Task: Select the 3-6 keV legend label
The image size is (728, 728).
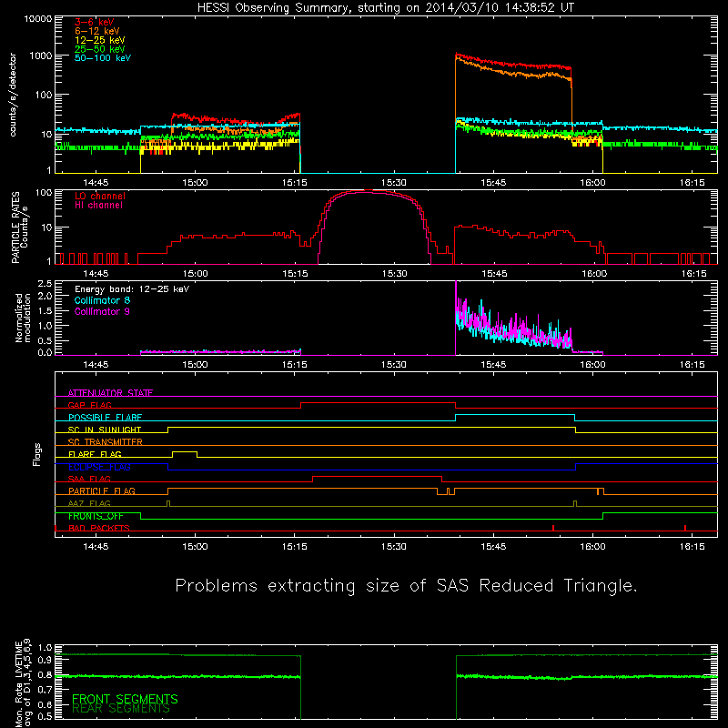Action: 95,22
